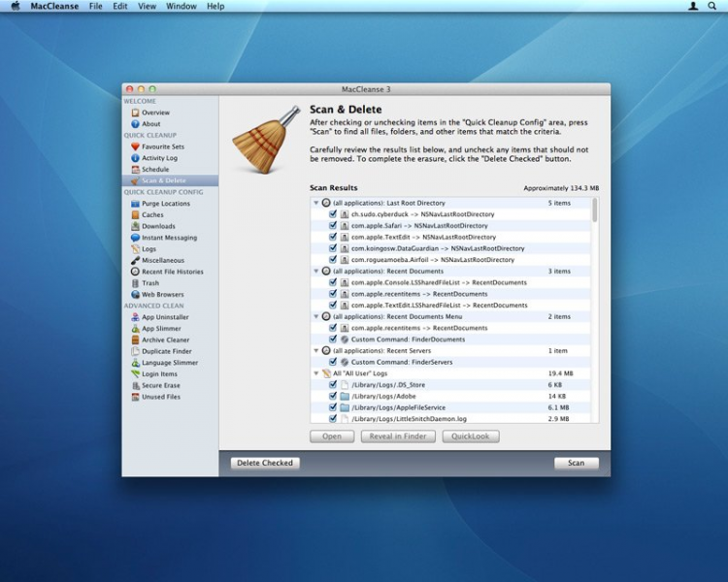Viewport: 728px width, 582px height.
Task: Select the /Library/Logs/LittleSnitchDaemon.log row
Action: pos(450,419)
